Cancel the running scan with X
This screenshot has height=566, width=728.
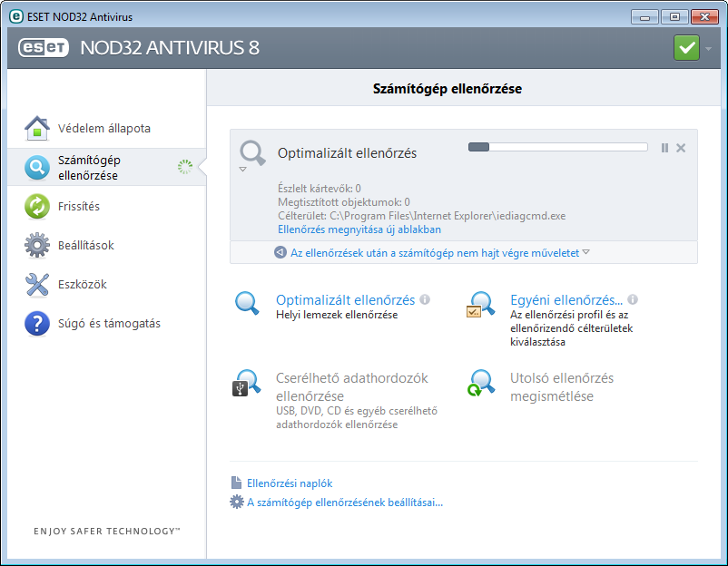681,148
